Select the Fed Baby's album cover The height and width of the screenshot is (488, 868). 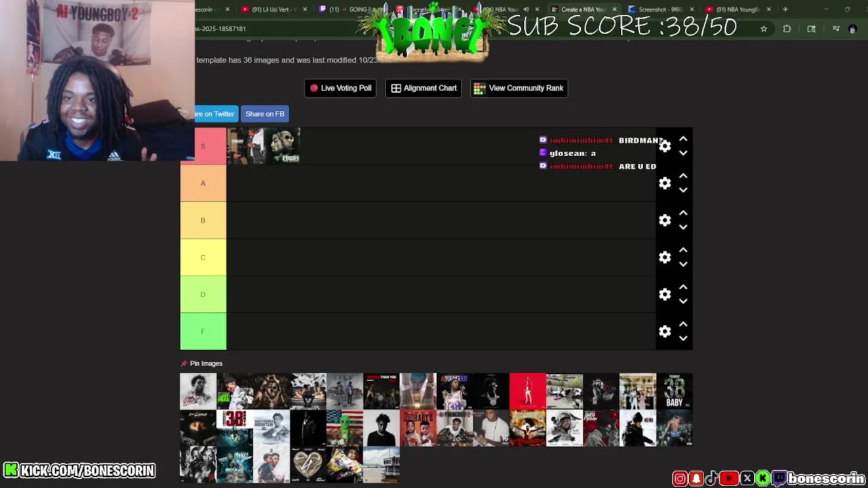pyautogui.click(x=418, y=428)
